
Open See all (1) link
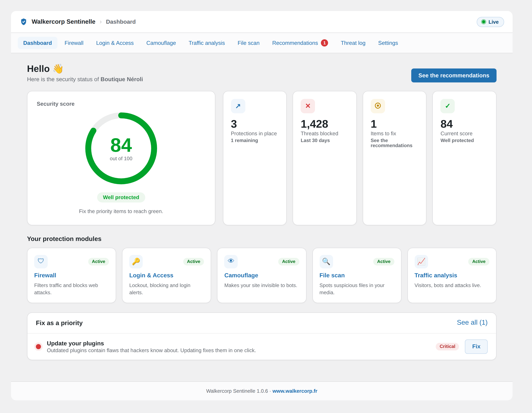click(x=472, y=323)
